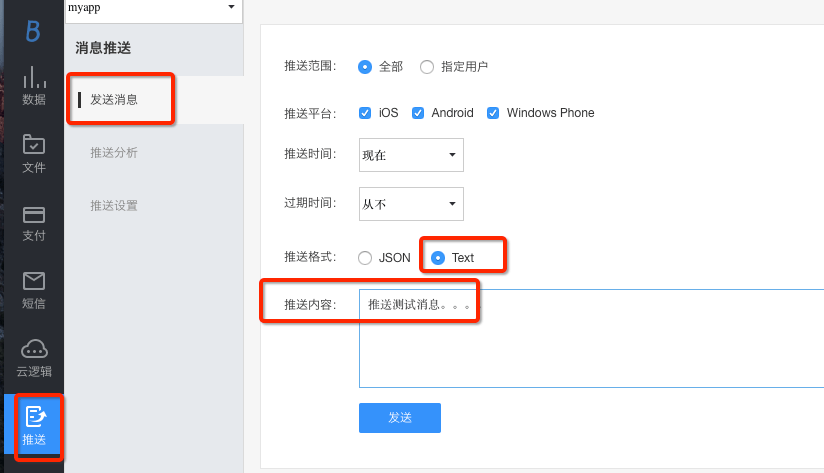Expand the myapp application dropdown

click(154, 8)
